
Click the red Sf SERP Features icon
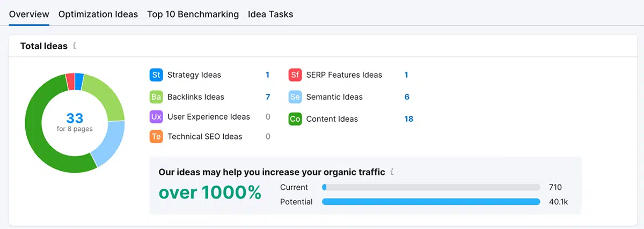coord(295,75)
